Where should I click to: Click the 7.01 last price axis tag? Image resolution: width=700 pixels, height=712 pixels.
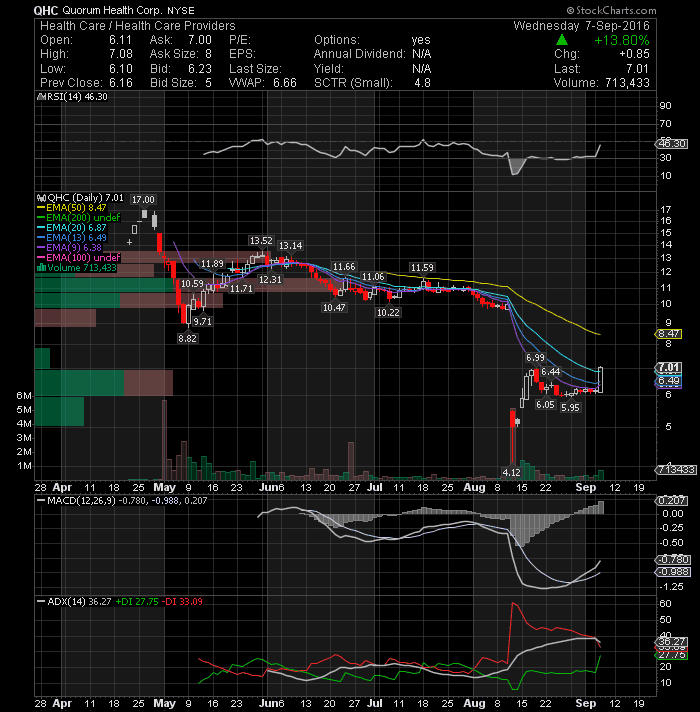(x=668, y=367)
